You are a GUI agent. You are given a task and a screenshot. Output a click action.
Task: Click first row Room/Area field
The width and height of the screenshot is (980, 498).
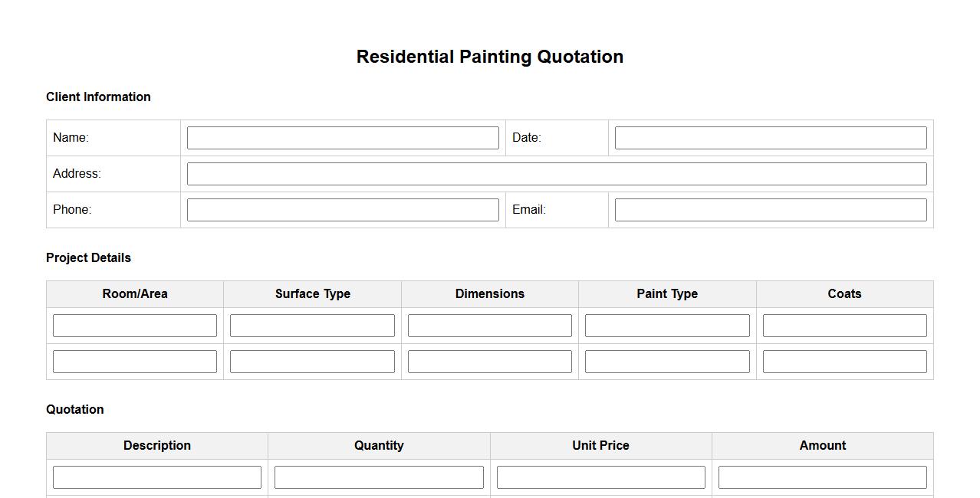pos(135,326)
